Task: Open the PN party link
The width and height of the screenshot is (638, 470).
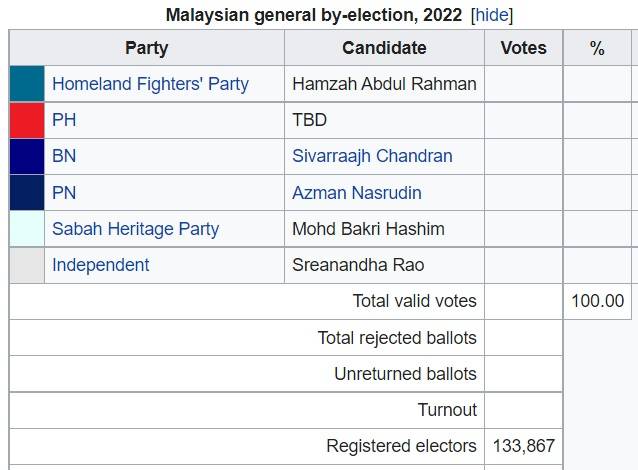Action: point(64,192)
